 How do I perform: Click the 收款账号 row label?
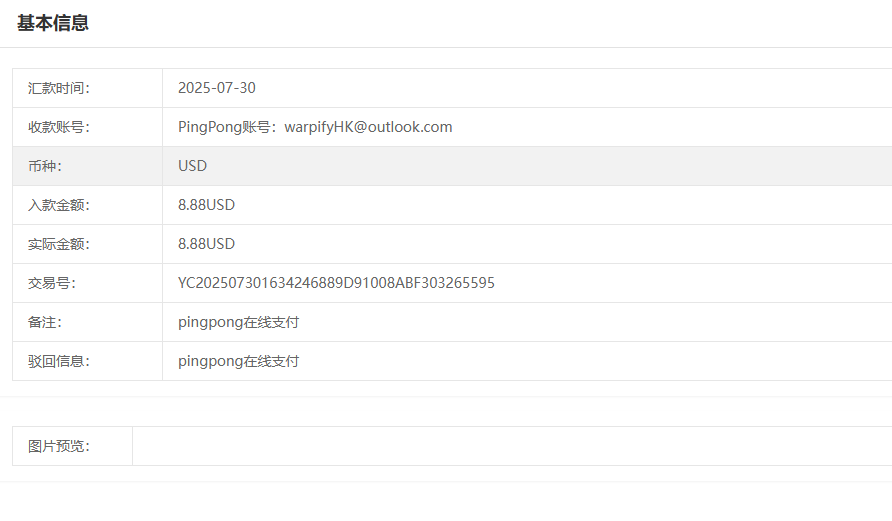(x=59, y=127)
